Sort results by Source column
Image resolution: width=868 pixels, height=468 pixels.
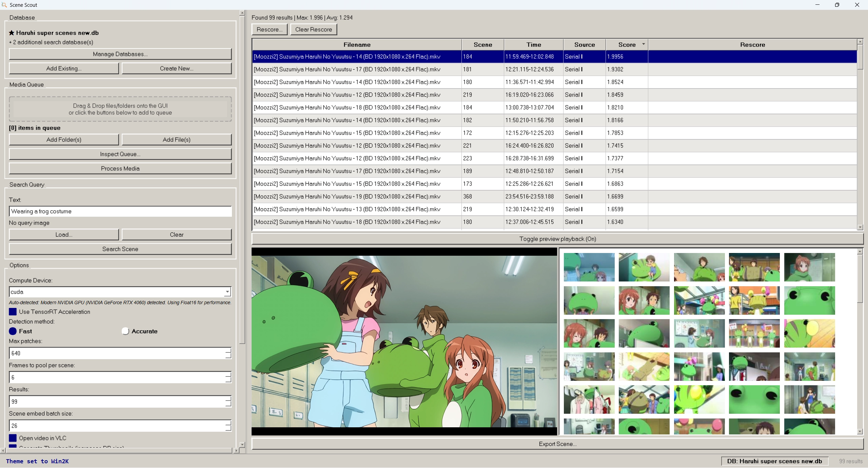[x=585, y=45]
